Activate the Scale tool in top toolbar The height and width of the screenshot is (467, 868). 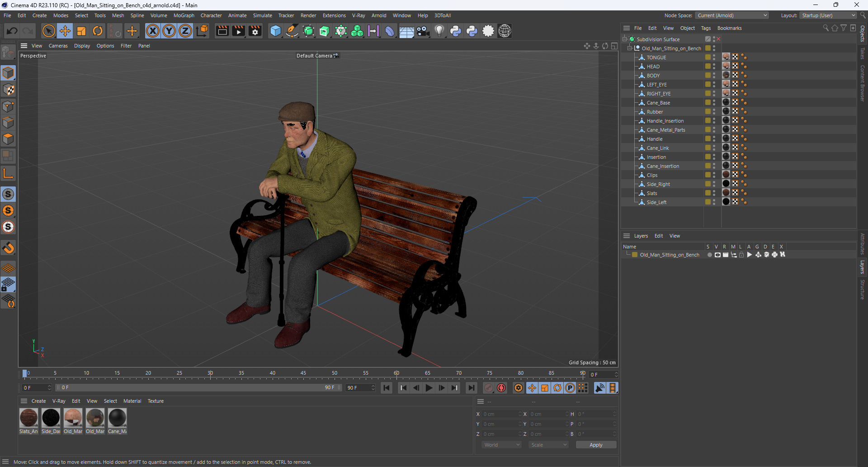click(81, 31)
